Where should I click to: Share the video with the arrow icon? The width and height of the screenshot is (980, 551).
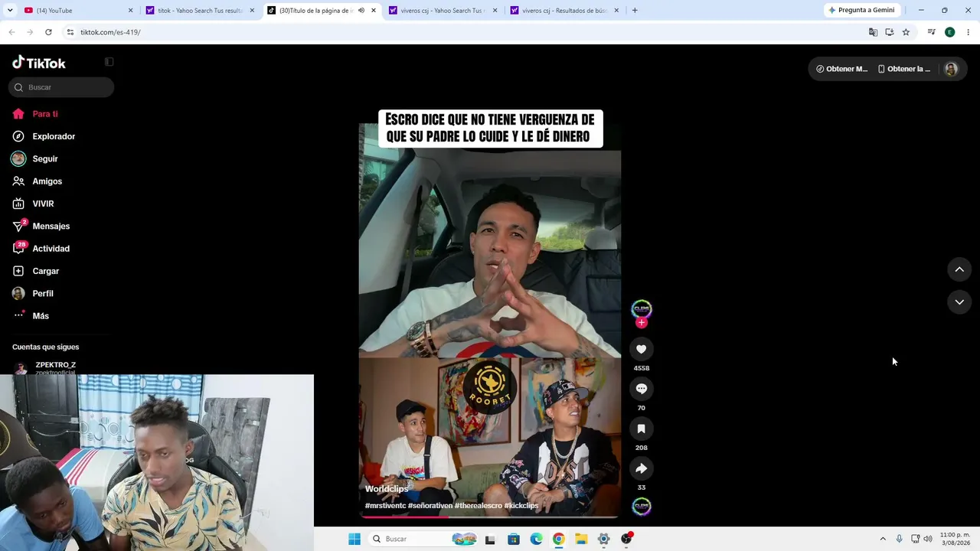tap(642, 468)
